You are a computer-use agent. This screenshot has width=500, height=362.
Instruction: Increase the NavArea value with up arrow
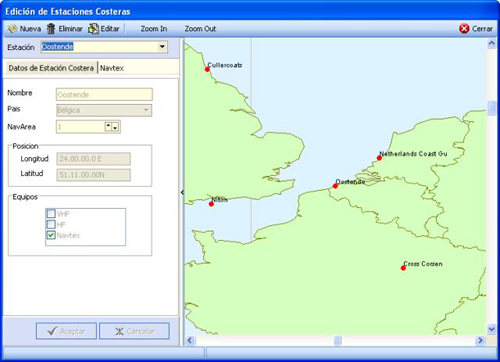click(x=108, y=125)
